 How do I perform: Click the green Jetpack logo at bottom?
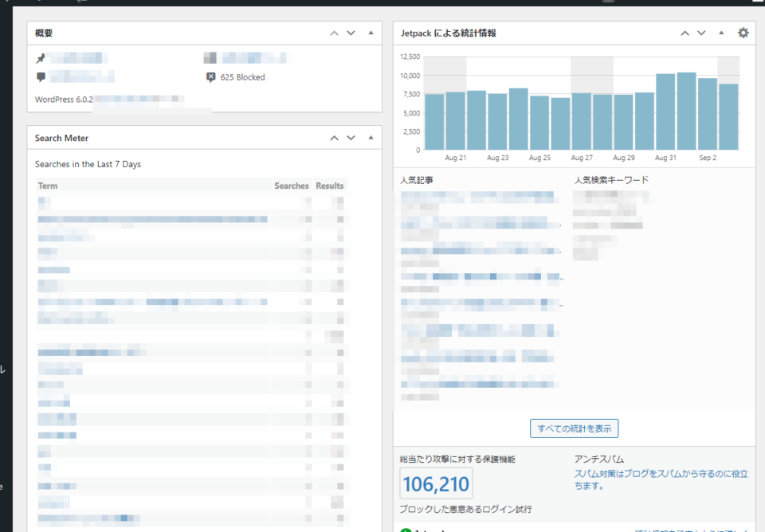click(405, 528)
